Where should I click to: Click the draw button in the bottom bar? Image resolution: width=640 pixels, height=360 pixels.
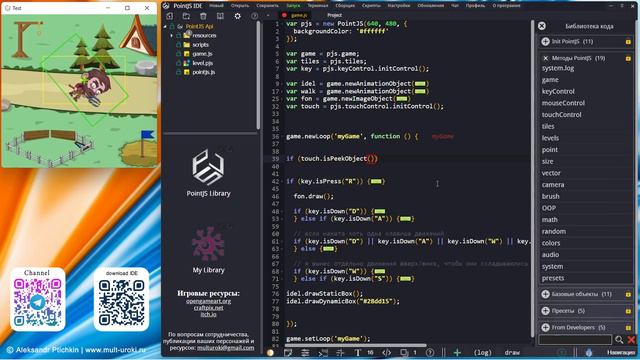pos(512,352)
